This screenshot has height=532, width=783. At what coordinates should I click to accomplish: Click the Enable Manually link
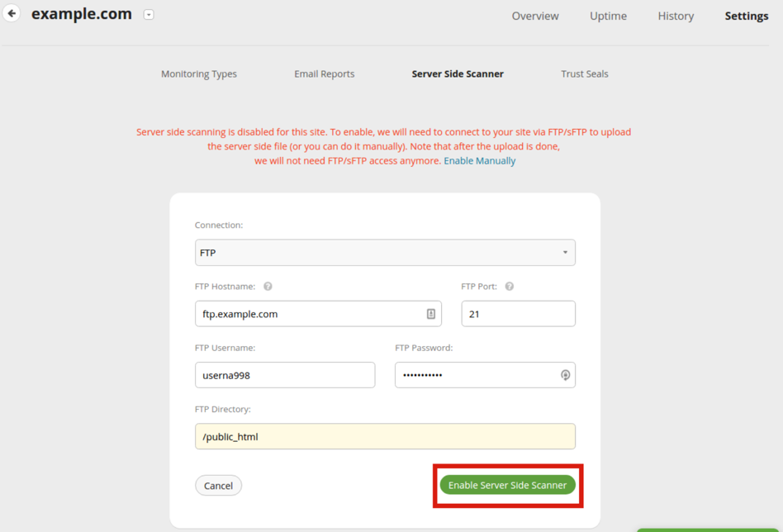(x=479, y=161)
